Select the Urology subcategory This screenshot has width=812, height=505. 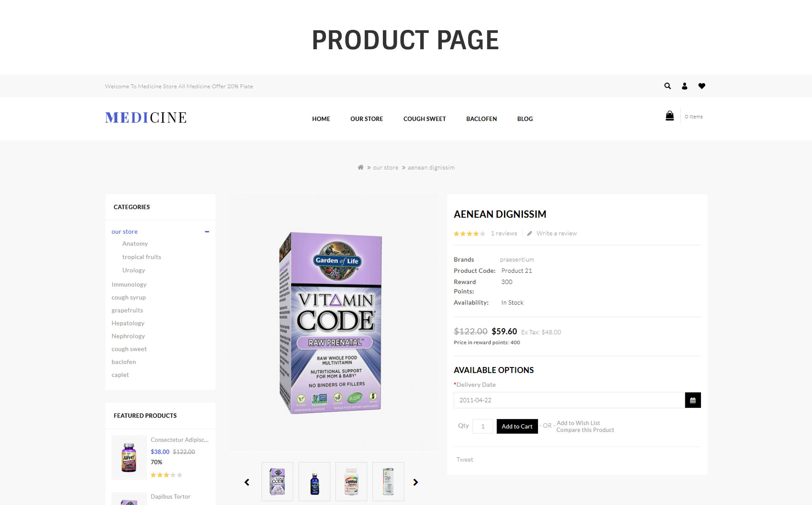click(x=133, y=270)
